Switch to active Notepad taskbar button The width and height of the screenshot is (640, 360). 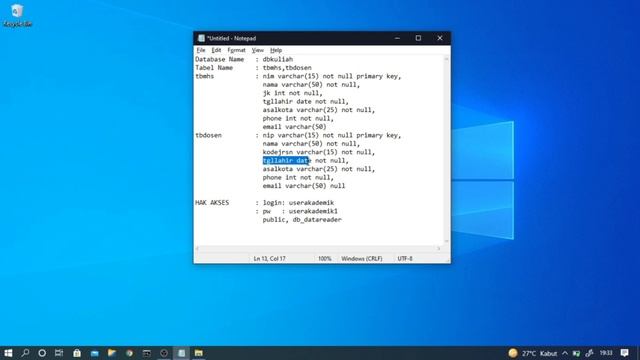pos(181,353)
